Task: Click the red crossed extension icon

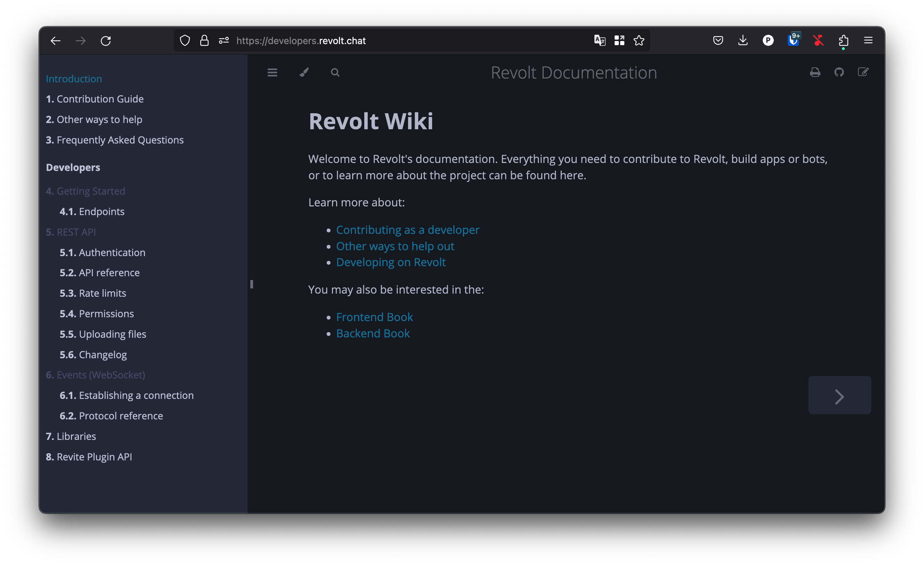Action: pyautogui.click(x=818, y=41)
